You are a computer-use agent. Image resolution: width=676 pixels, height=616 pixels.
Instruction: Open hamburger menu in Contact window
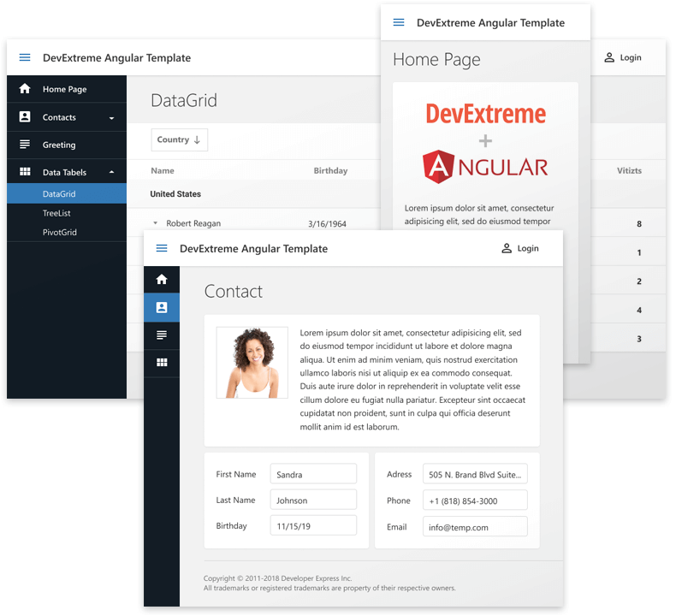click(162, 248)
